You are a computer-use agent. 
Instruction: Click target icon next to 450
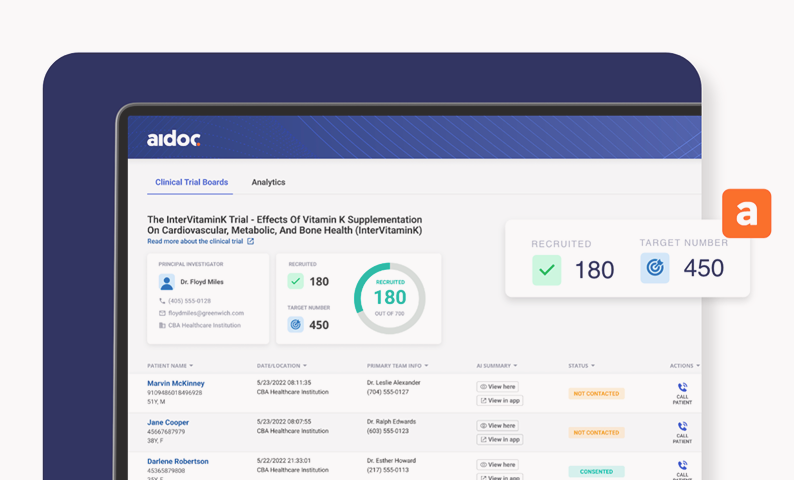pyautogui.click(x=295, y=325)
